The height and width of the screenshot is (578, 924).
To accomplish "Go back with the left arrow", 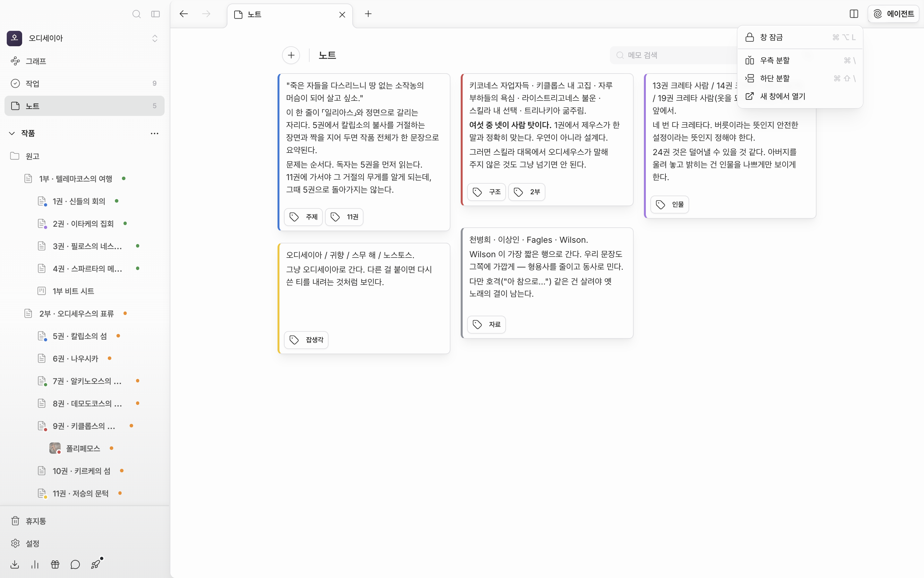I will pyautogui.click(x=184, y=14).
